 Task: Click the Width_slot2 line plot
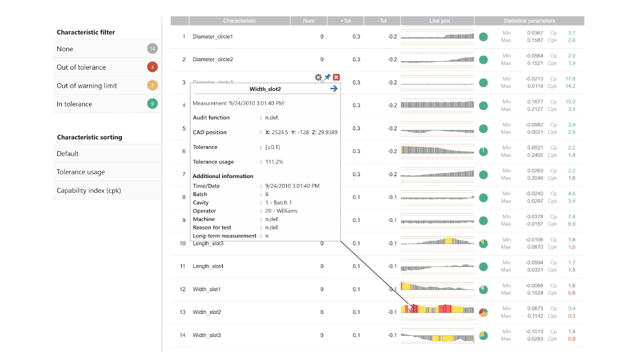pyautogui.click(x=437, y=309)
